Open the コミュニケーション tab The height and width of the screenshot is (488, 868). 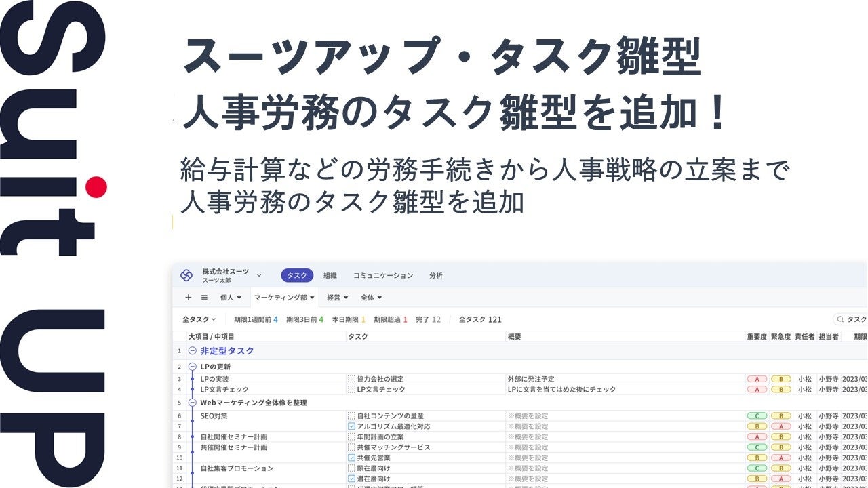click(x=383, y=276)
